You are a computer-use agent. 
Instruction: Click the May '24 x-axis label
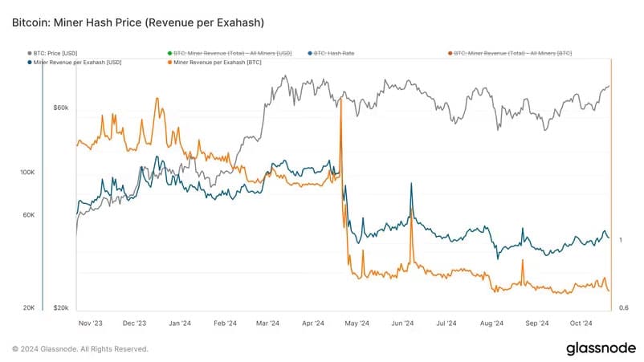click(357, 323)
